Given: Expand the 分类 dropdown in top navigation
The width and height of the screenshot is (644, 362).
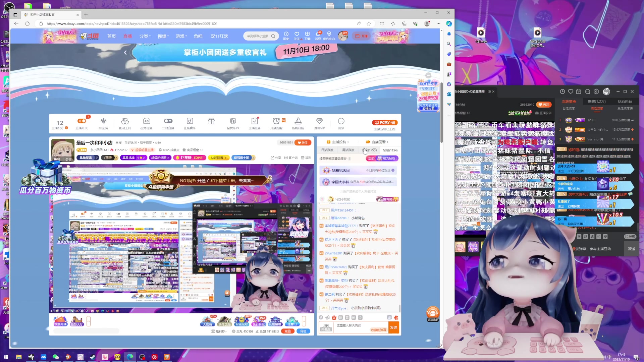Looking at the screenshot, I should (x=145, y=36).
